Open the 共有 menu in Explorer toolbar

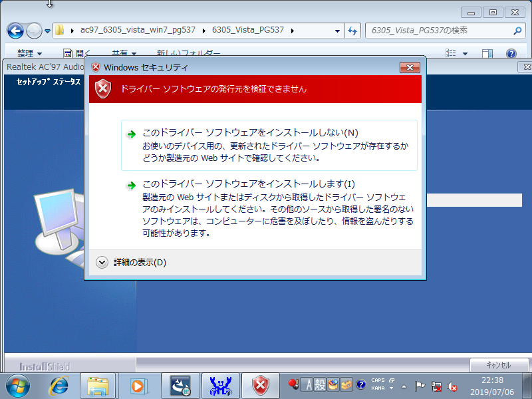click(124, 53)
